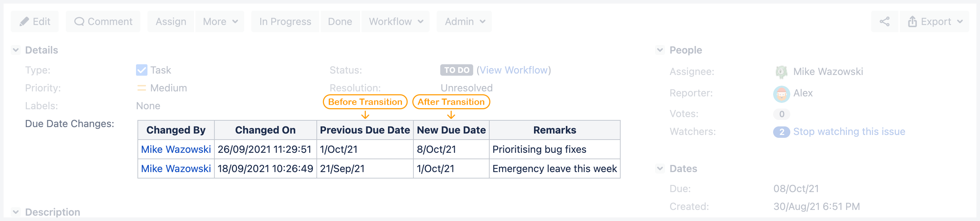Open the Comment tool via its speech bubble icon
The width and height of the screenshot is (980, 221).
coord(79,21)
